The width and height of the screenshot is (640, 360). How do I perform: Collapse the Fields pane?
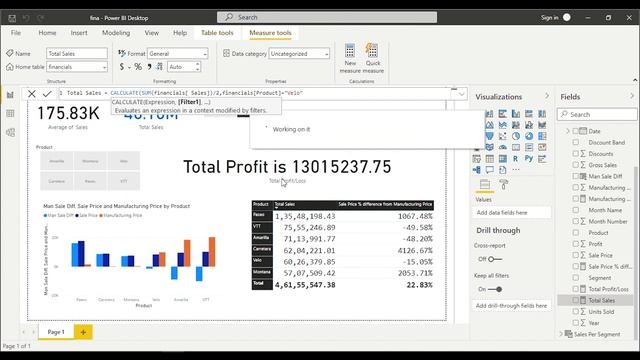pyautogui.click(x=632, y=96)
